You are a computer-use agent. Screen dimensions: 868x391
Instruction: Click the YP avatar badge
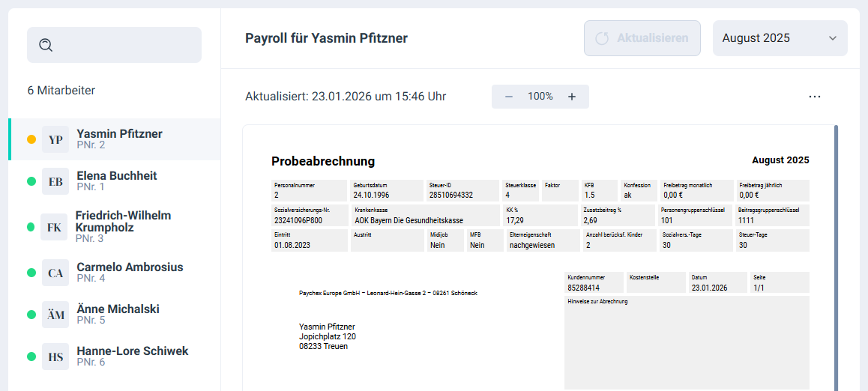click(55, 139)
